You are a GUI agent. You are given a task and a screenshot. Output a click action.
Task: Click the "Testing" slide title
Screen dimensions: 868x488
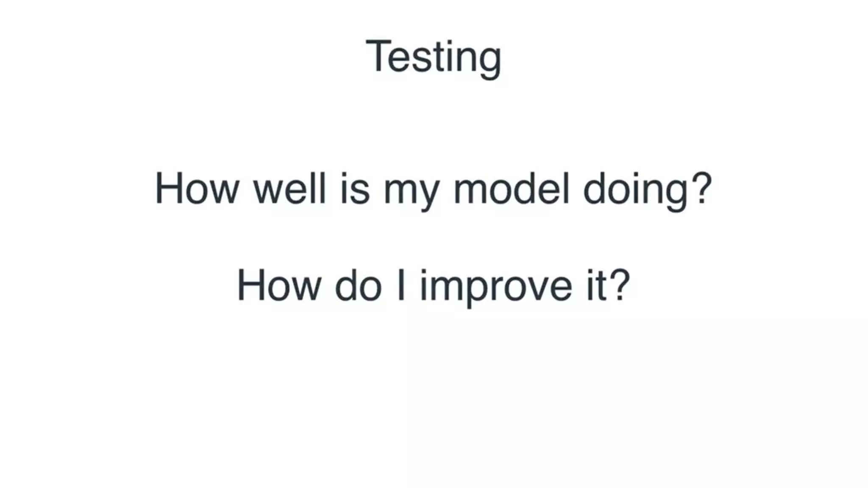pos(433,57)
